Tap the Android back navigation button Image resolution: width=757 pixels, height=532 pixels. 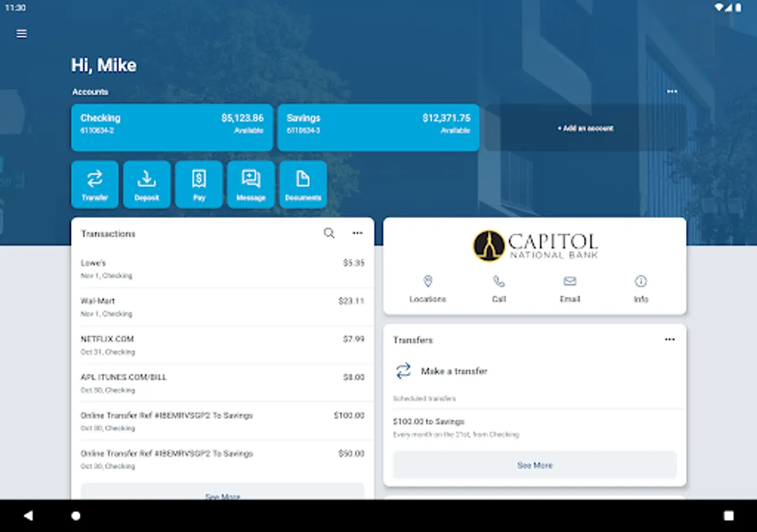[x=28, y=516]
